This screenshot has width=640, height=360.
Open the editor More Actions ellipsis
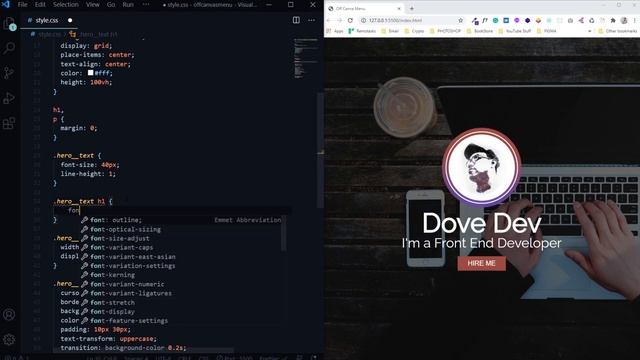[311, 20]
